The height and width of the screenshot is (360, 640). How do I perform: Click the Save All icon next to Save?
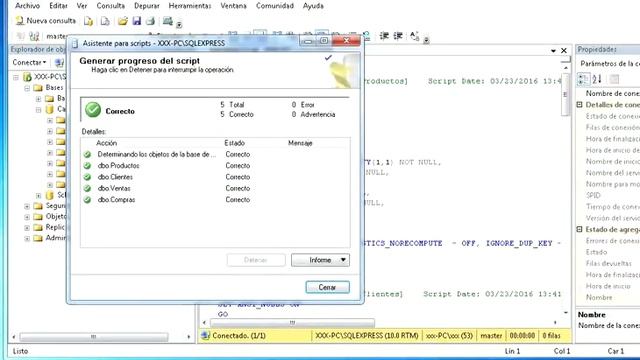tap(151, 21)
